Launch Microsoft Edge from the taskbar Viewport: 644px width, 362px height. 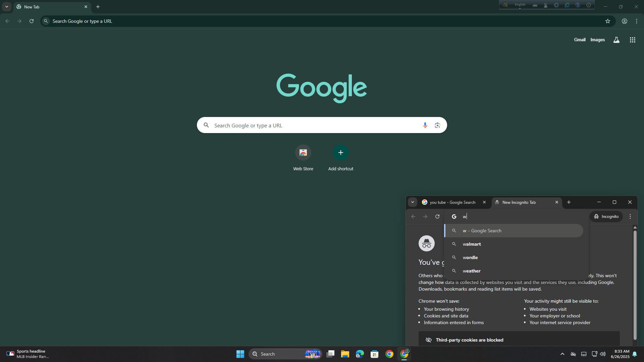360,354
